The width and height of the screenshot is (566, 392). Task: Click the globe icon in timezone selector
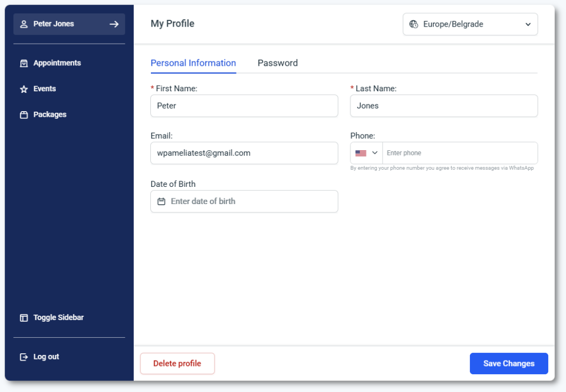[413, 24]
